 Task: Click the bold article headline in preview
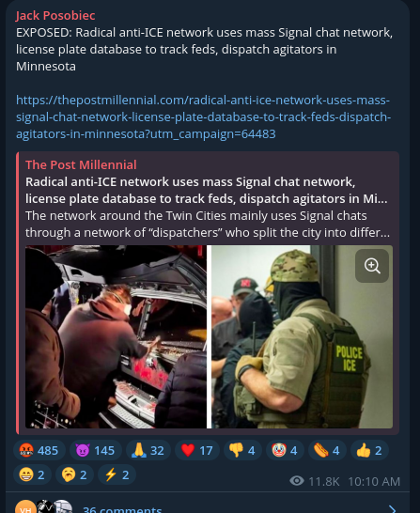207,190
